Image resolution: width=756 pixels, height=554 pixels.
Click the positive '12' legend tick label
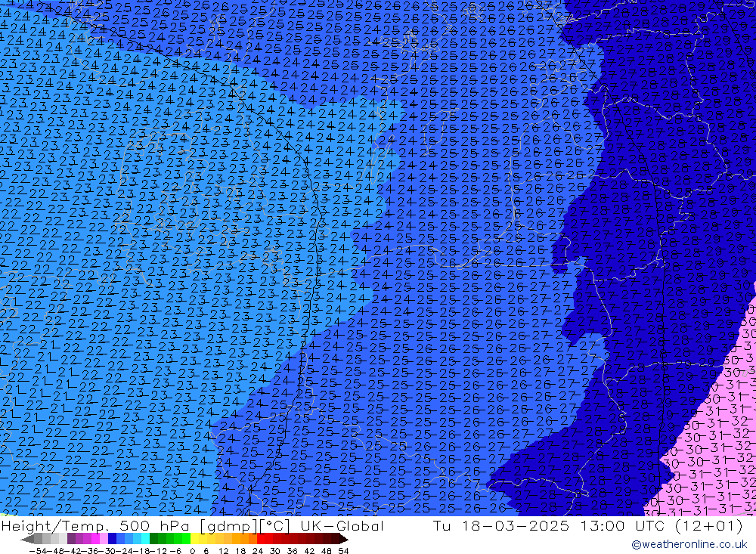223,551
